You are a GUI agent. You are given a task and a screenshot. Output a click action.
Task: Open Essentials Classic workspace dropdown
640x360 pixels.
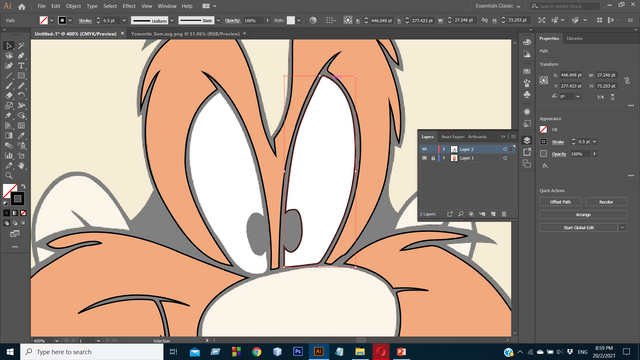(x=498, y=6)
